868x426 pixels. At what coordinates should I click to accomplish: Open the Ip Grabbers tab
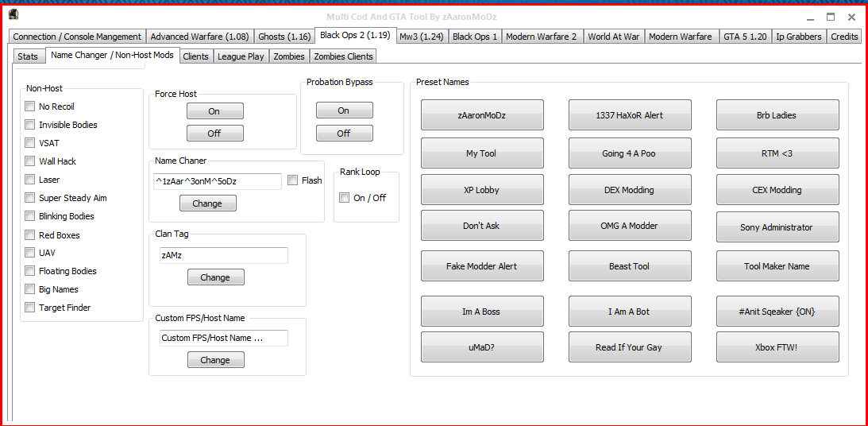click(799, 37)
